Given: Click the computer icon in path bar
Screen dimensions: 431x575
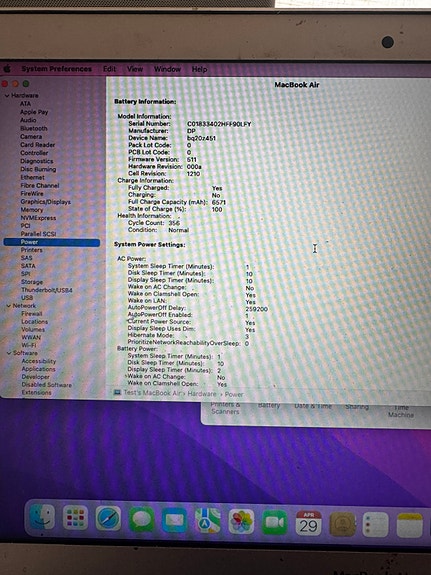Looking at the screenshot, I should pos(117,392).
